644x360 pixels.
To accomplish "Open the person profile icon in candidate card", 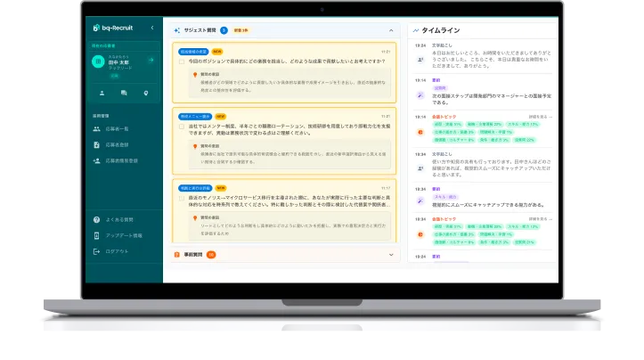I will tap(102, 94).
